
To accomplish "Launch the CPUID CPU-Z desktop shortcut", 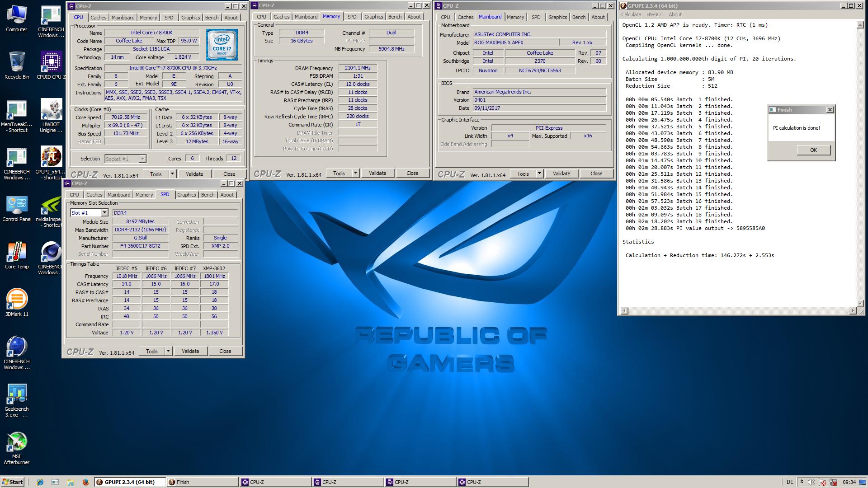I will click(x=51, y=66).
